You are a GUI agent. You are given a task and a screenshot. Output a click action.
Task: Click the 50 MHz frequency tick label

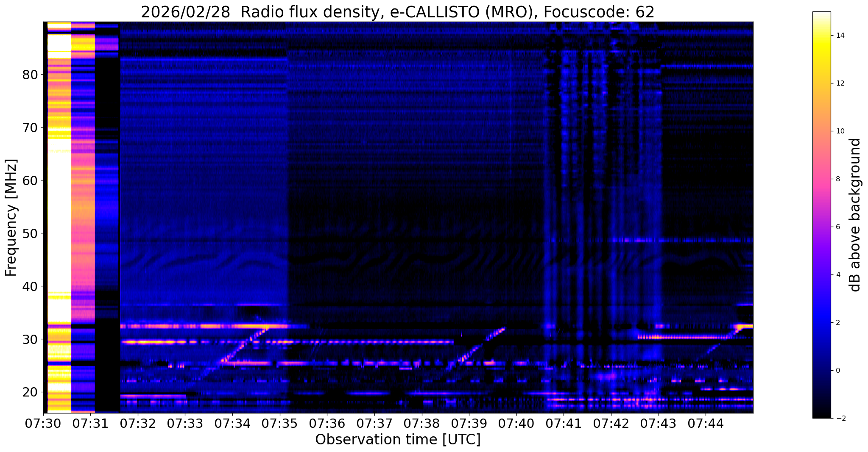pos(30,234)
